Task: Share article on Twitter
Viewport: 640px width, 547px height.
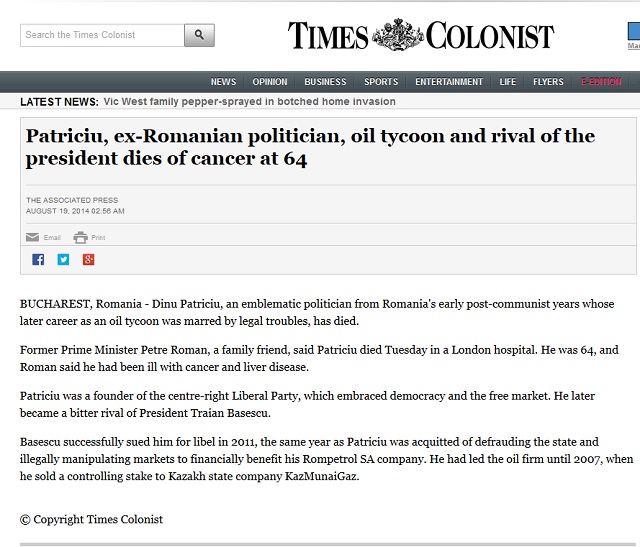Action: 63,260
